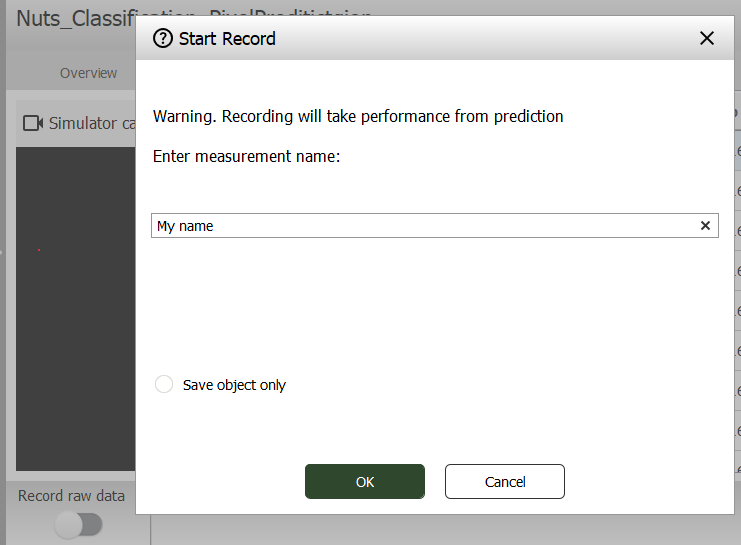Image resolution: width=741 pixels, height=545 pixels.
Task: Click the red dot in camera preview
Action: (x=39, y=250)
